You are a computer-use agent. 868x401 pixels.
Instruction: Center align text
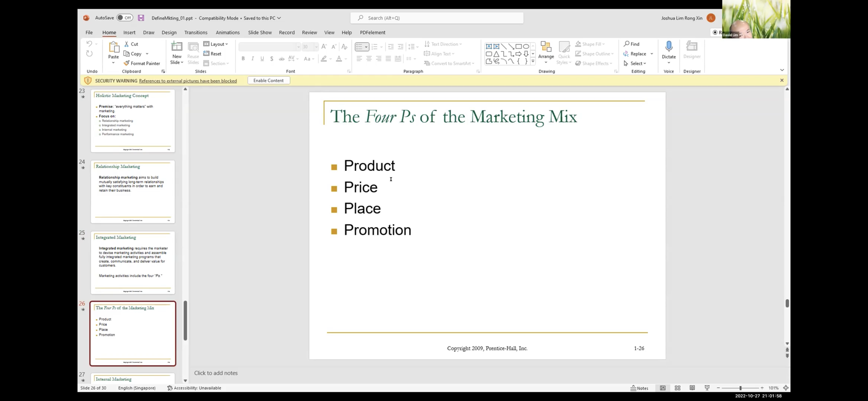[369, 59]
